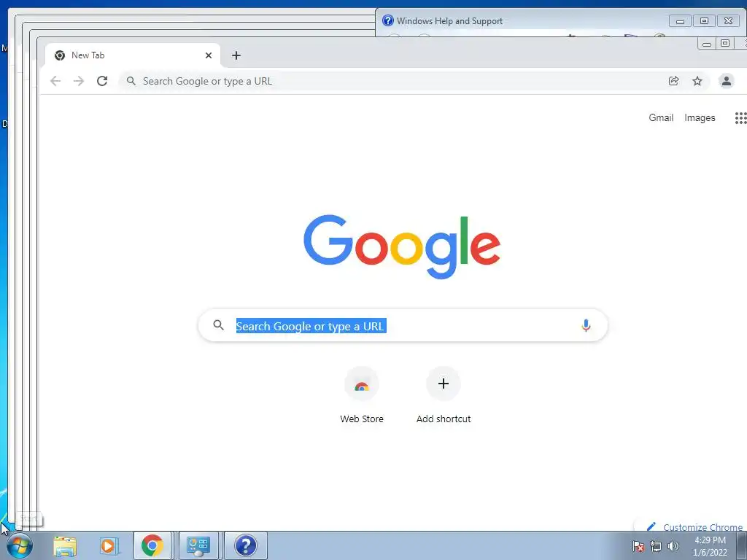Open a new tab with plus button

(236, 55)
